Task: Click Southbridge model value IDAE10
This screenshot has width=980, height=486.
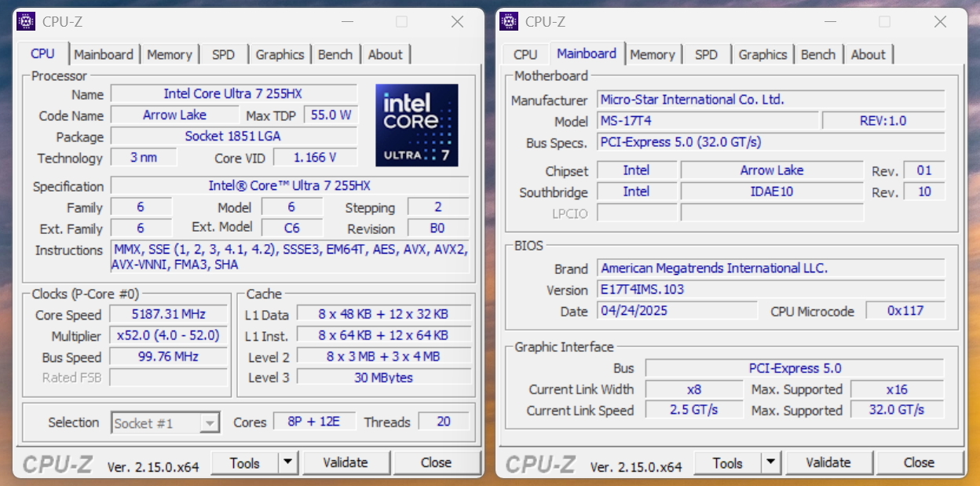Action: (x=772, y=192)
